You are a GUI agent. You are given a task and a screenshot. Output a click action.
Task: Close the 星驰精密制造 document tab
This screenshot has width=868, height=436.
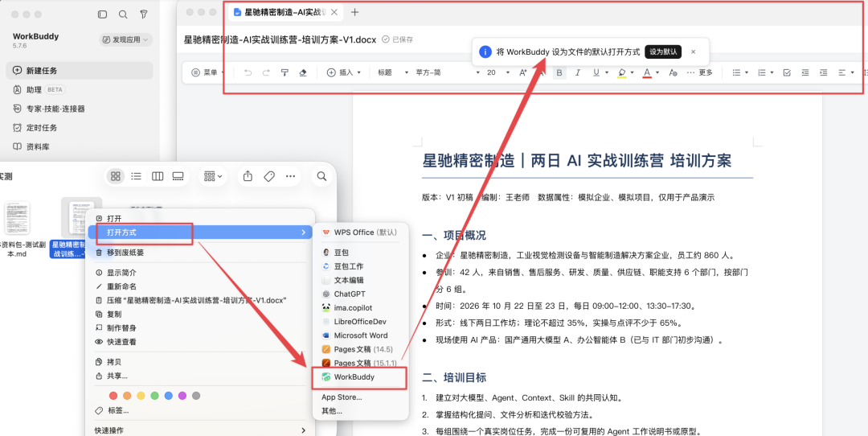pyautogui.click(x=334, y=12)
